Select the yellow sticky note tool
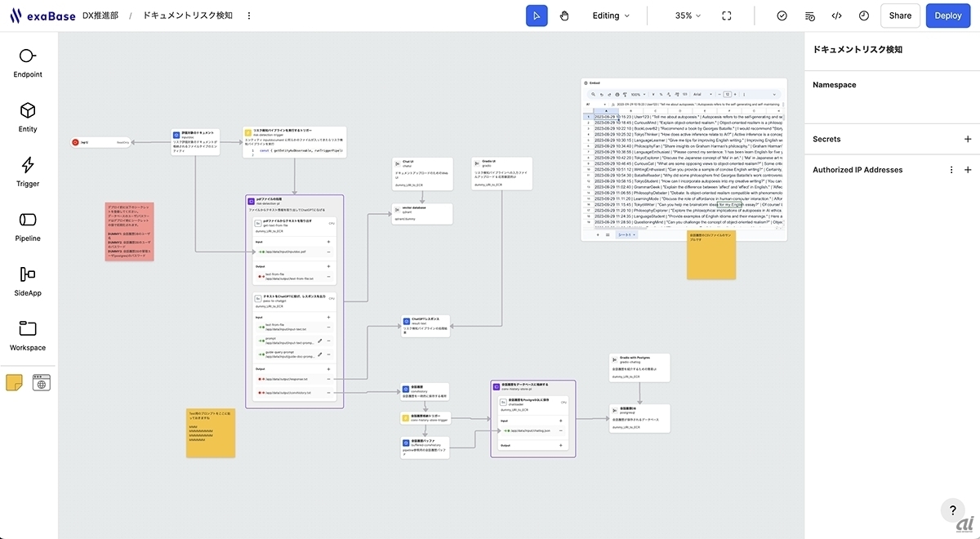The height and width of the screenshot is (539, 980). pos(14,382)
